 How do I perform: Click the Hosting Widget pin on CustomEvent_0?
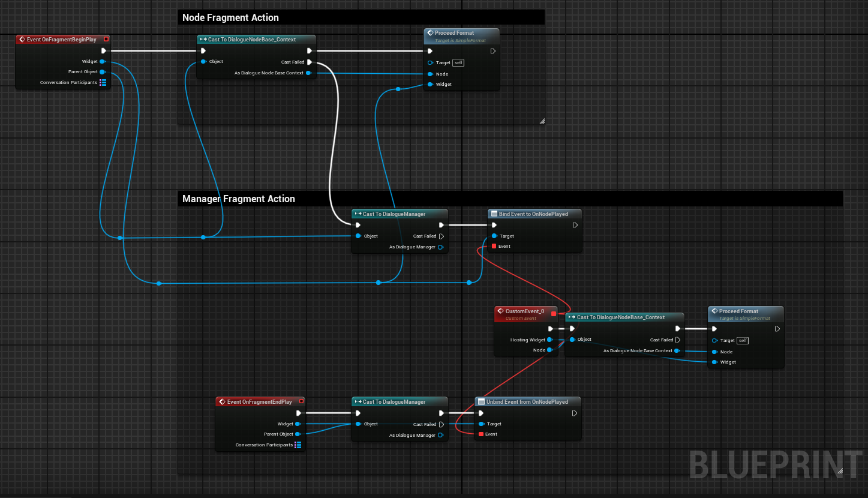[549, 340]
